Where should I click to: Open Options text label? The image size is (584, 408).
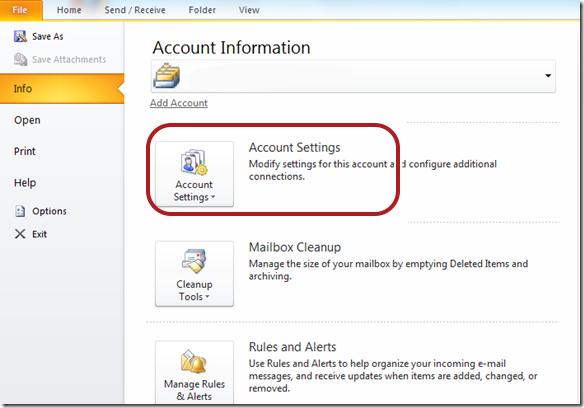49,211
